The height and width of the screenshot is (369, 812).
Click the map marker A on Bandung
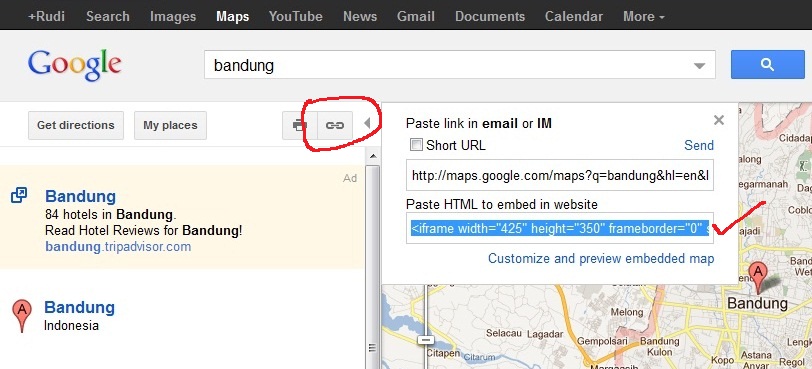(x=758, y=277)
